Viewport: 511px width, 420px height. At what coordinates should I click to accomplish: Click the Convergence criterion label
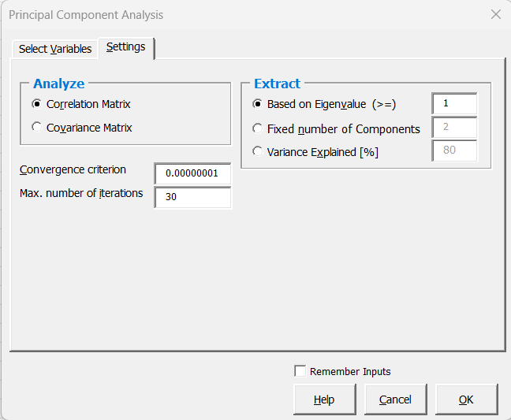(x=73, y=169)
